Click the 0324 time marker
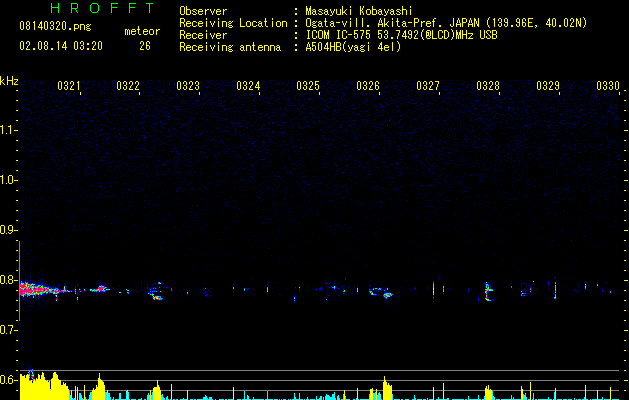This screenshot has height=400, width=629. pos(248,86)
